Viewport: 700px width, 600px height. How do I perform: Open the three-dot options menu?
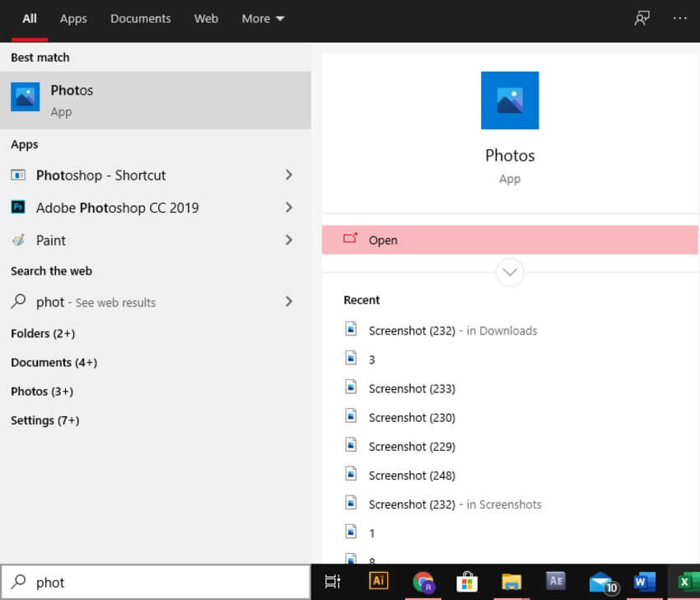[679, 18]
